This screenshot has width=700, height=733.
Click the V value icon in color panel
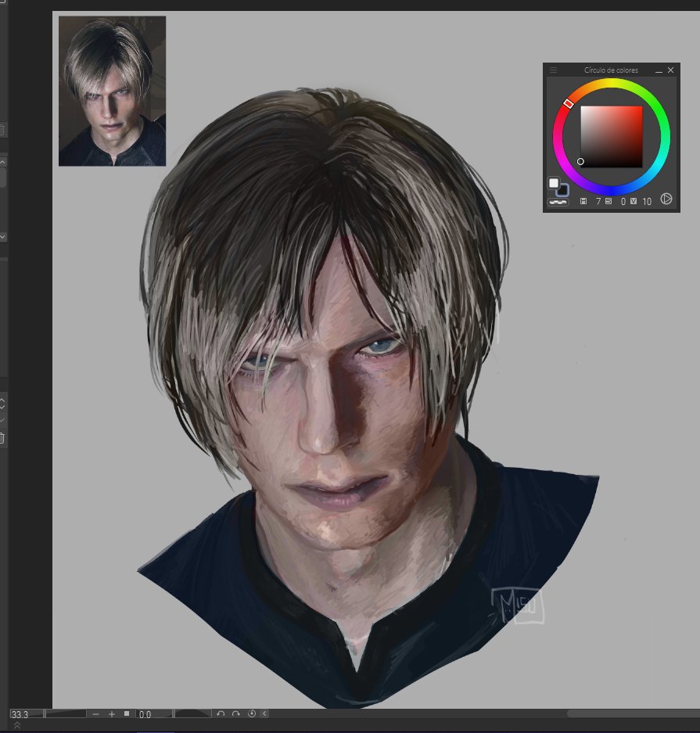tap(634, 201)
